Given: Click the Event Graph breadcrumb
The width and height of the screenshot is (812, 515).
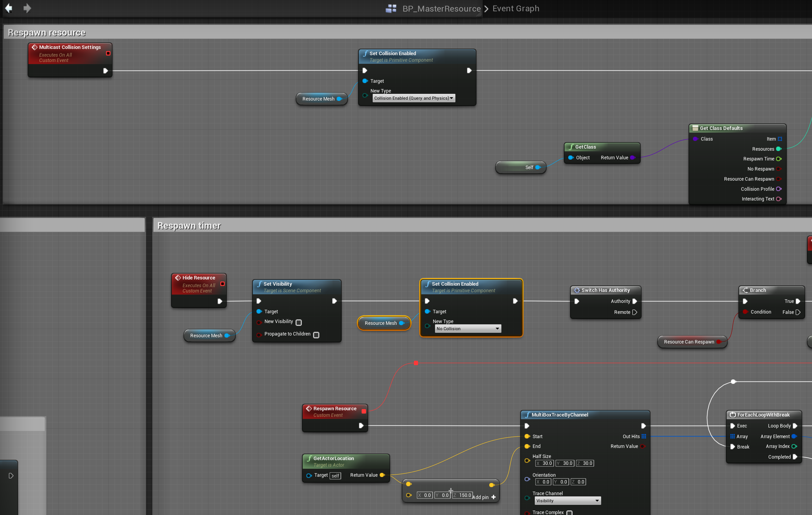Looking at the screenshot, I should 516,8.
